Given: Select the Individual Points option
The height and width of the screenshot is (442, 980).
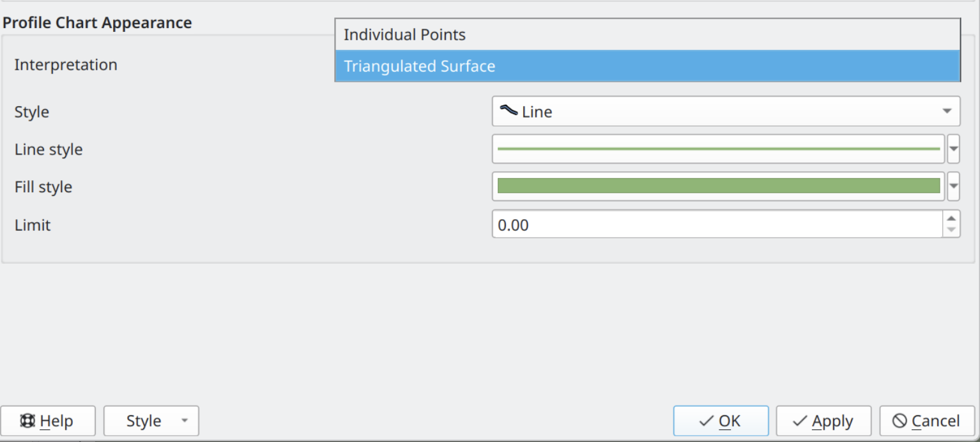Looking at the screenshot, I should click(404, 34).
